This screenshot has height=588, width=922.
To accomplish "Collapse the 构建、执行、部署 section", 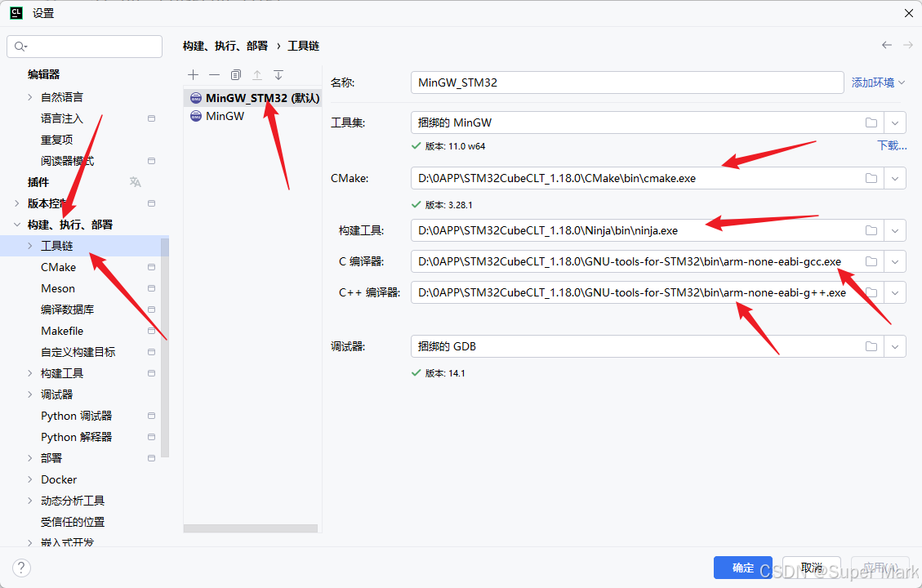I will pos(17,225).
